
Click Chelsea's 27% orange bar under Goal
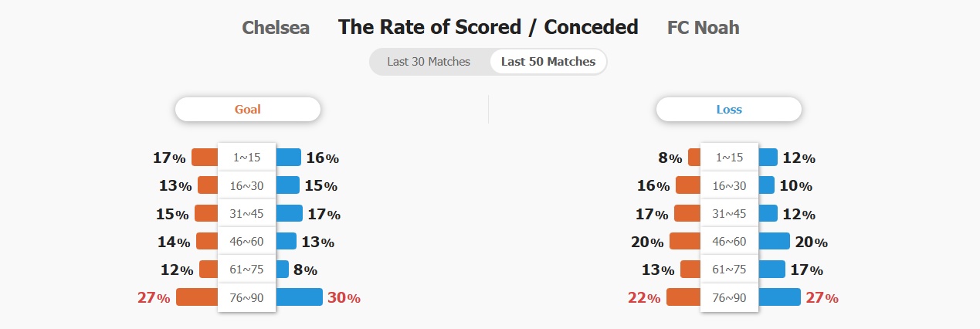[x=197, y=297]
